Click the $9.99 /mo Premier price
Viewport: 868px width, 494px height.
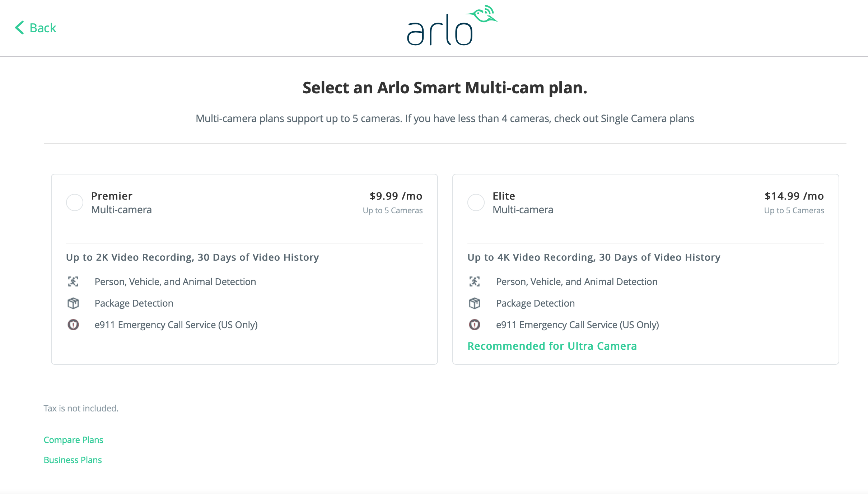tap(396, 196)
